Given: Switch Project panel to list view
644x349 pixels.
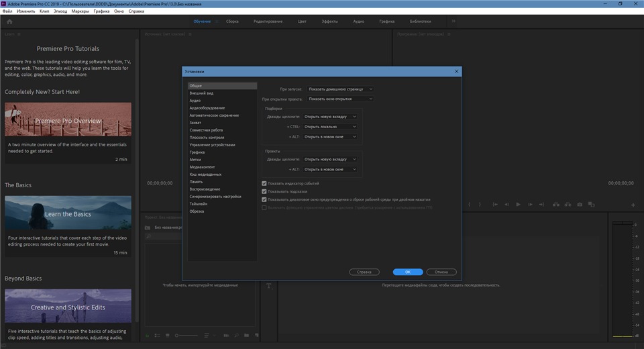Looking at the screenshot, I should tap(157, 336).
